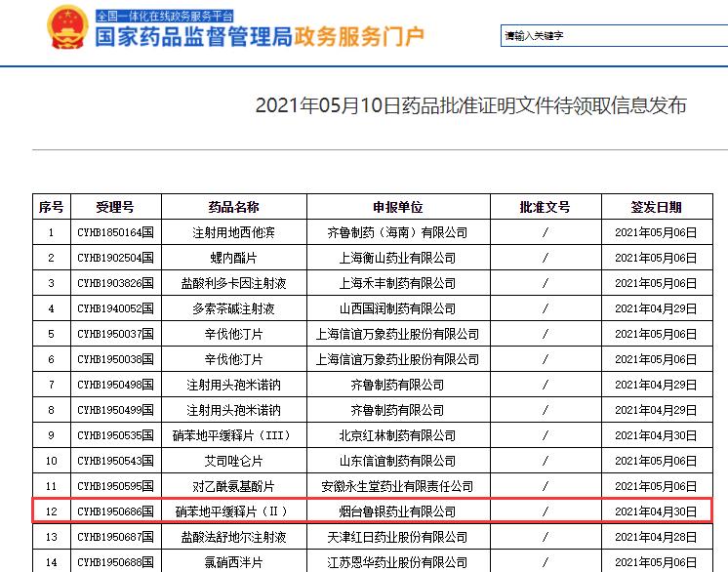Select drug name 对乙酰氨基酚片
Screen dimensions: 728x572
(x=233, y=486)
